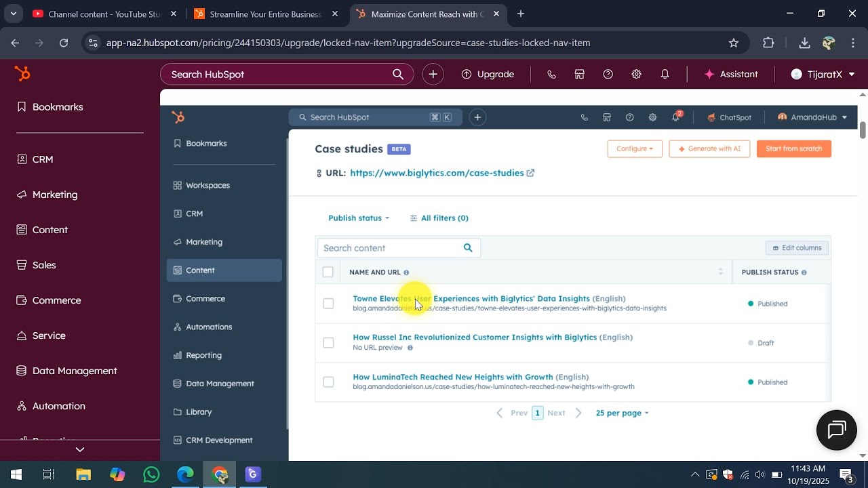Open Chrome tab search dropdown arrow
868x488 pixels.
(x=14, y=14)
